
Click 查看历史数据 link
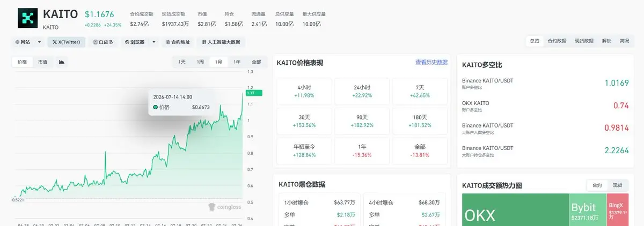431,63
